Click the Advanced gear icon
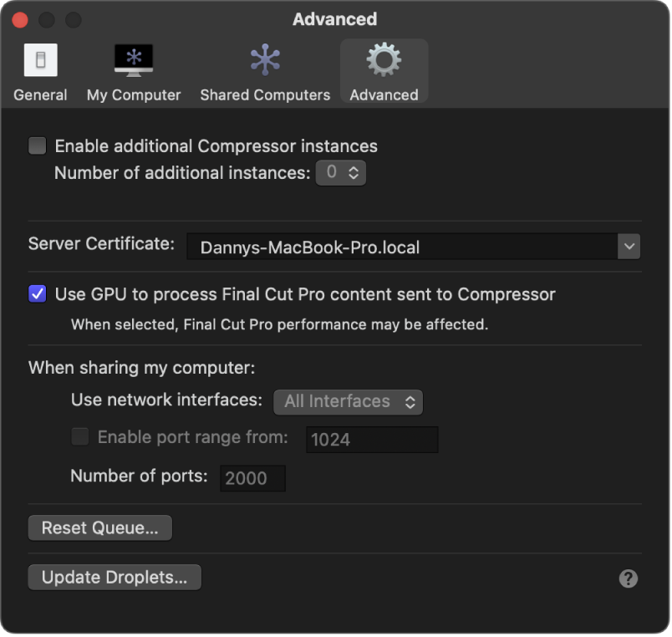The width and height of the screenshot is (672, 637). pyautogui.click(x=384, y=59)
